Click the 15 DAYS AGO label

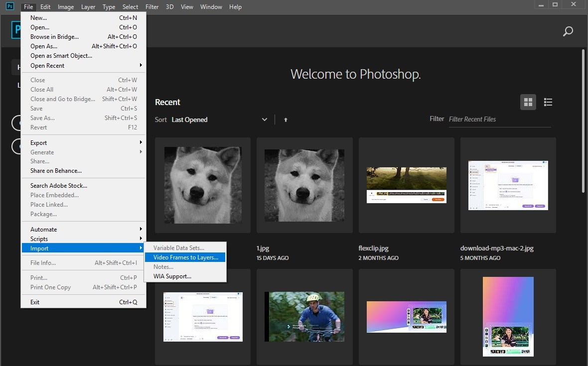[x=273, y=258]
